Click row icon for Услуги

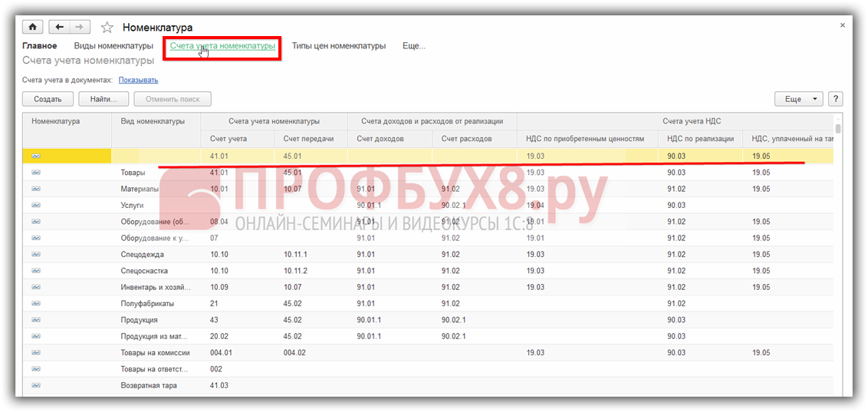pos(36,205)
